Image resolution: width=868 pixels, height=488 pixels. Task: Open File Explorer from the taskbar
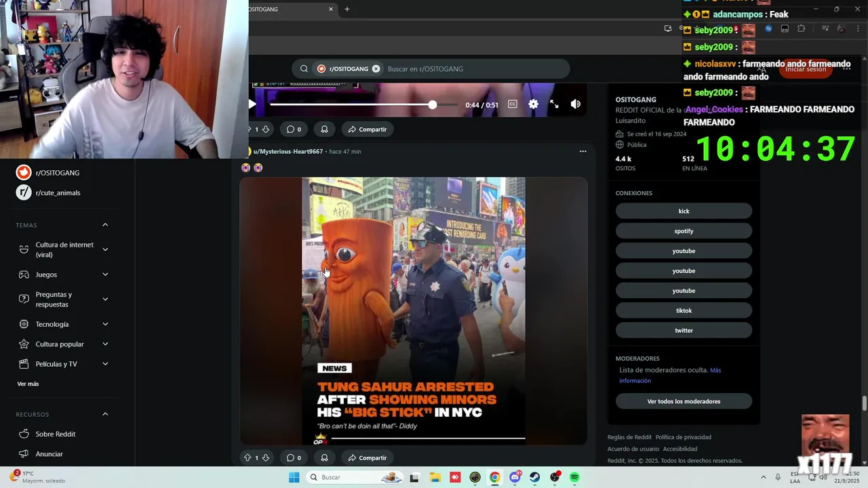click(x=435, y=477)
